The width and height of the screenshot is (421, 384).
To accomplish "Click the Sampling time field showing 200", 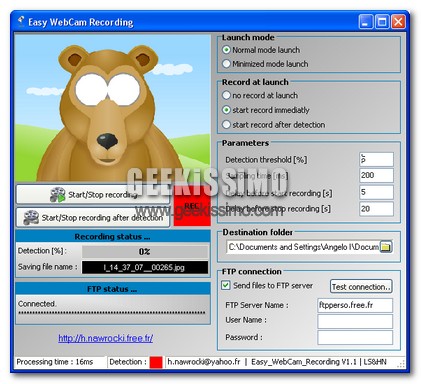I will (376, 175).
